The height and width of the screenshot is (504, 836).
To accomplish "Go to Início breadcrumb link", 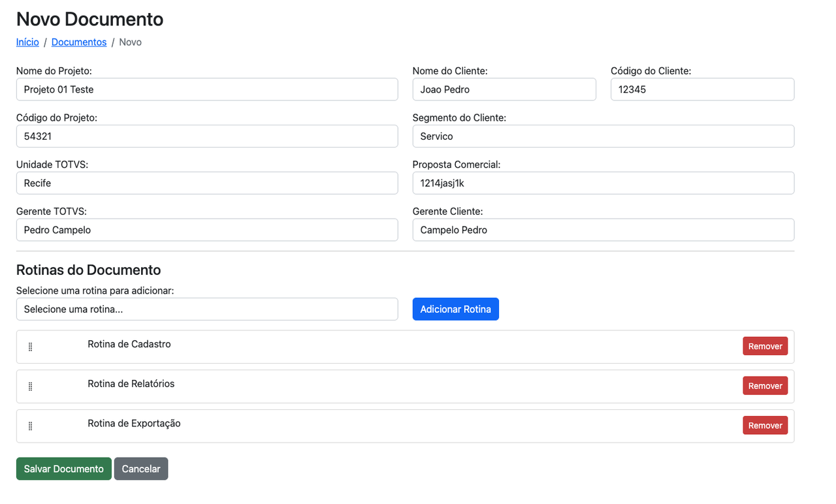I will point(27,42).
